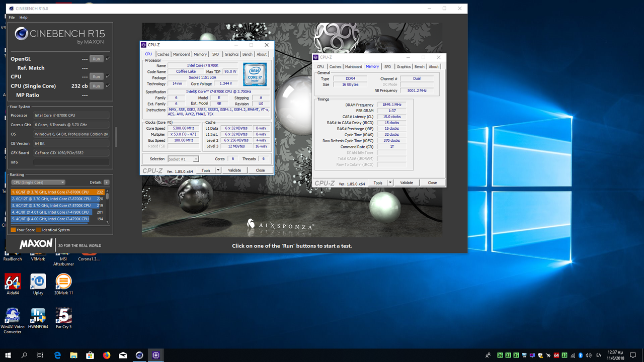The height and width of the screenshot is (362, 644).
Task: Open the Action Center notifications icon
Action: tap(633, 355)
